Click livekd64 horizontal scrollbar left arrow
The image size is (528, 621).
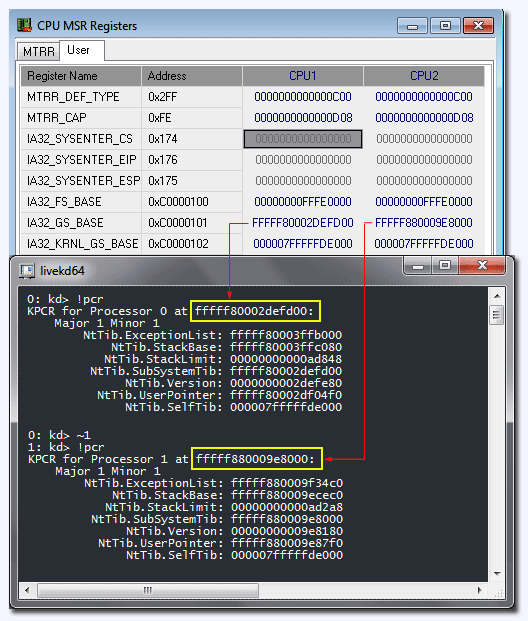click(x=27, y=591)
